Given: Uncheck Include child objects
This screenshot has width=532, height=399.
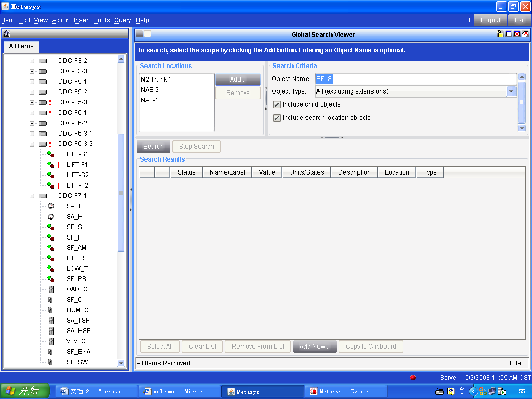Looking at the screenshot, I should 277,104.
